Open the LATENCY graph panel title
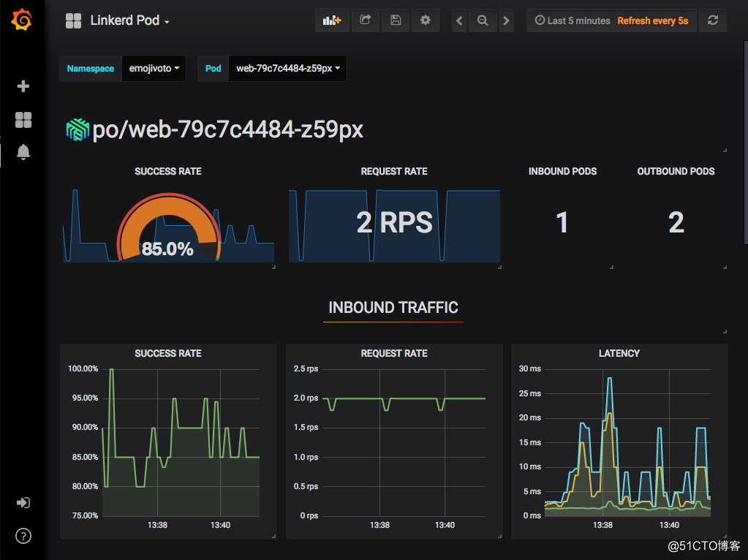This screenshot has width=748, height=560. click(619, 353)
